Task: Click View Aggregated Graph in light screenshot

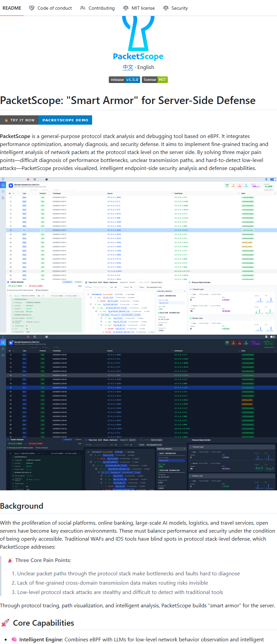Action: click(154, 287)
